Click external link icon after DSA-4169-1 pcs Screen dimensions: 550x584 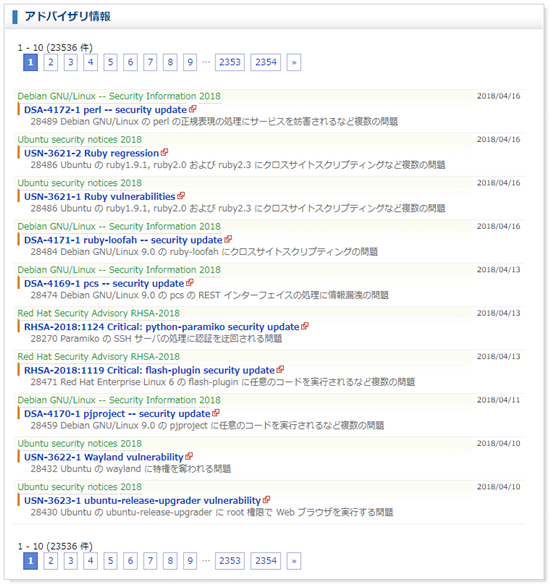pos(190,283)
